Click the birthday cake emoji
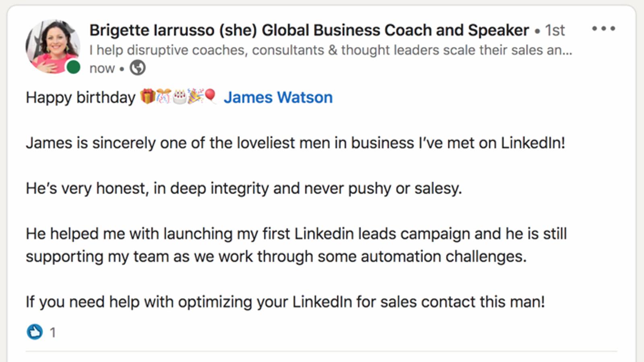This screenshot has width=644, height=362. pyautogui.click(x=180, y=97)
